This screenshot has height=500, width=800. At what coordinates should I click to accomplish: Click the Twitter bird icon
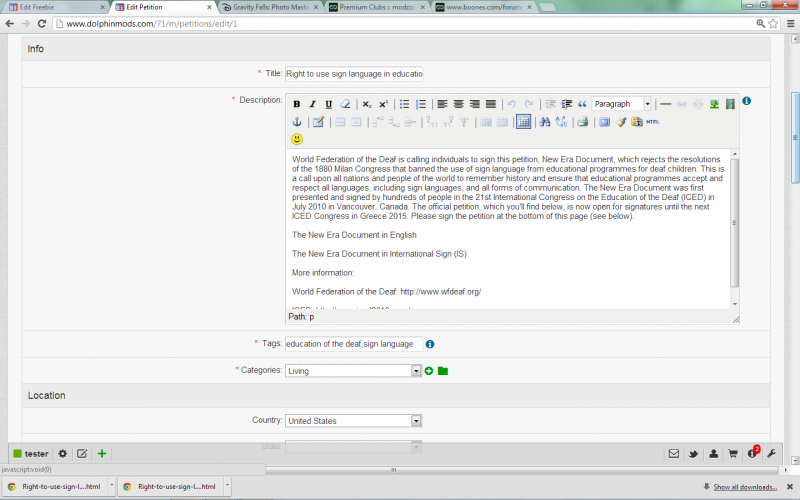[693, 454]
